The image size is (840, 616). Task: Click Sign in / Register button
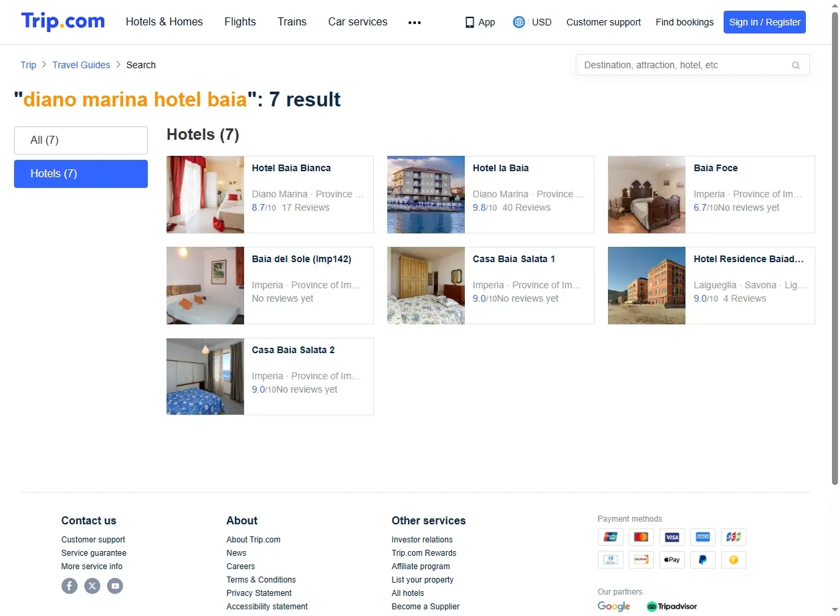point(764,22)
